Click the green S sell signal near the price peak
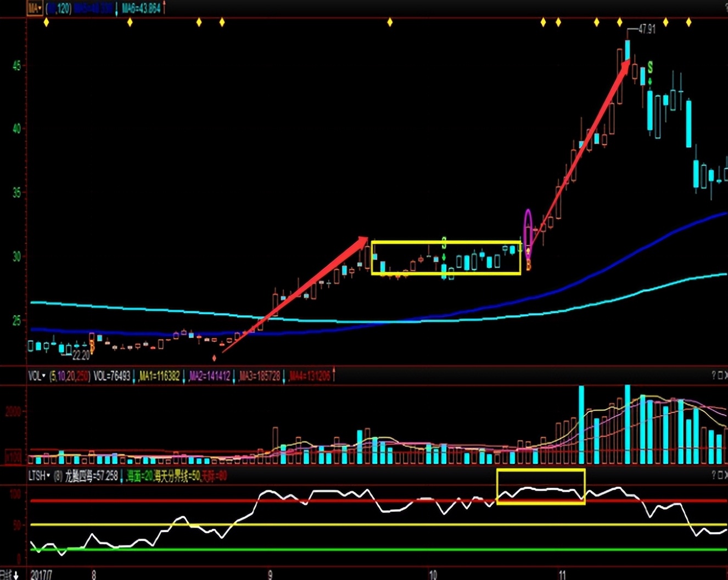 click(650, 68)
